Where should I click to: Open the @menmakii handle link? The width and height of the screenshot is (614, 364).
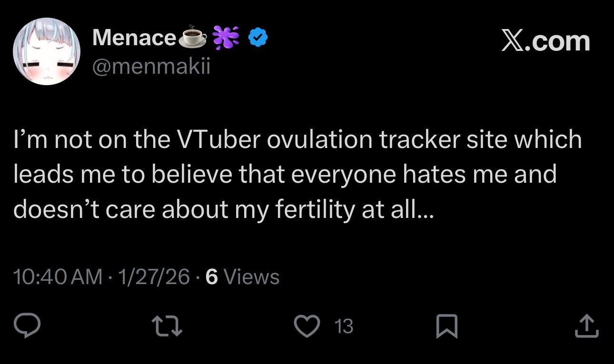pos(151,67)
